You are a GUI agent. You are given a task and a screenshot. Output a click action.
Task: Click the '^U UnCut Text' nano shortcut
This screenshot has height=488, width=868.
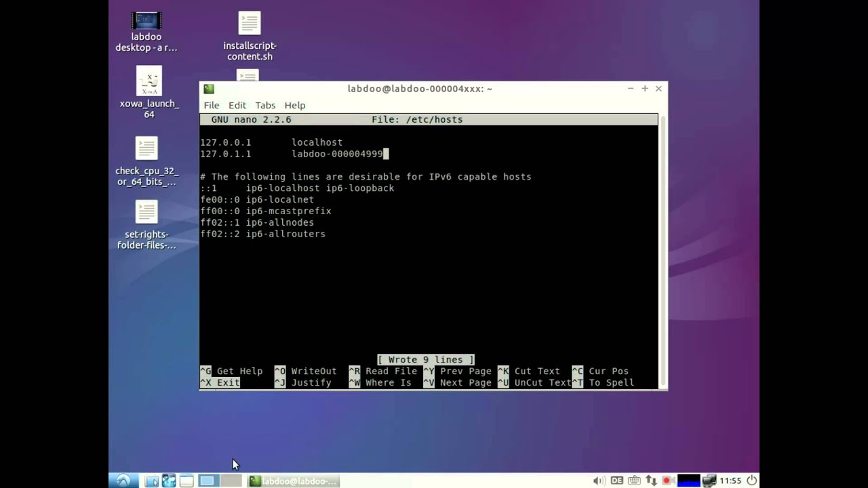pyautogui.click(x=534, y=383)
